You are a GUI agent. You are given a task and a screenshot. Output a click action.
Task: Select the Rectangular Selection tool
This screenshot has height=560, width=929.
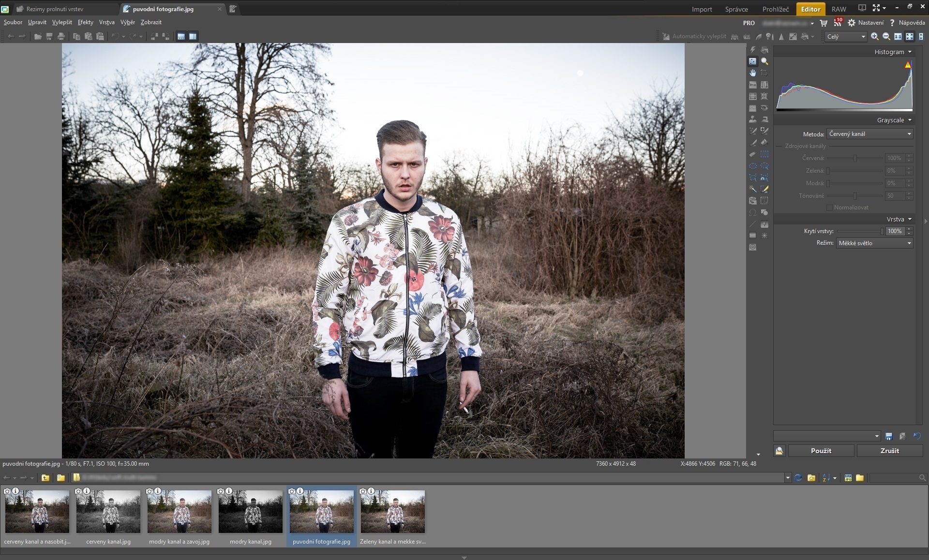point(764,154)
